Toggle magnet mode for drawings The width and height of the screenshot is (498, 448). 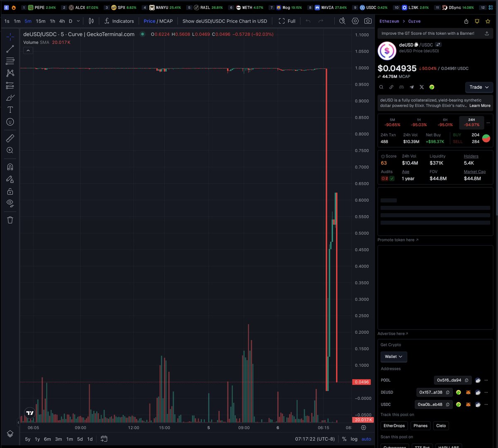(10, 167)
